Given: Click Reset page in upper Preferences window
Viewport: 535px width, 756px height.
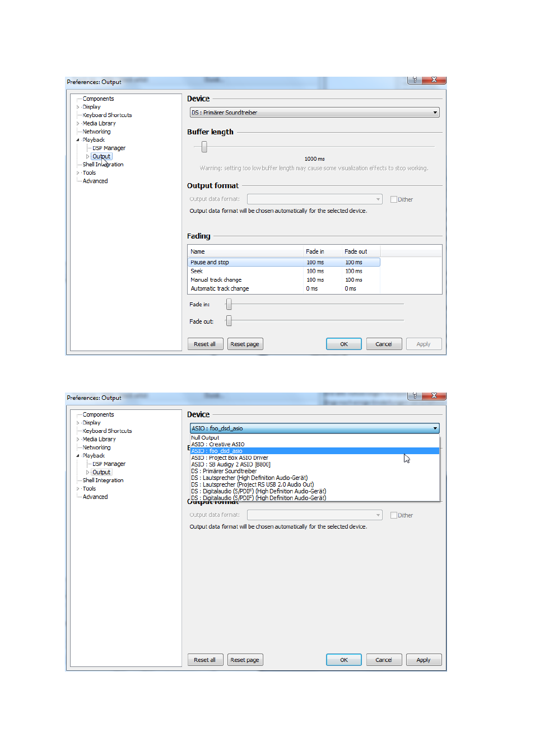Looking at the screenshot, I should coord(245,344).
